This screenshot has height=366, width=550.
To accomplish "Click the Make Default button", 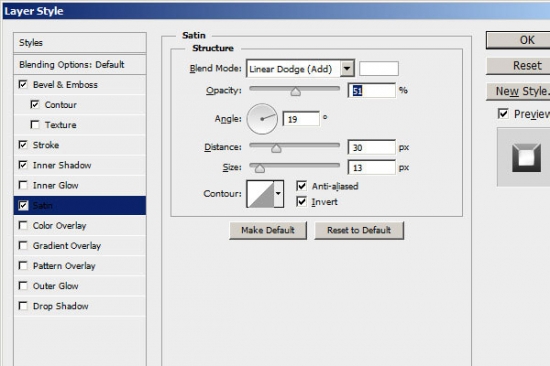I will click(x=268, y=231).
